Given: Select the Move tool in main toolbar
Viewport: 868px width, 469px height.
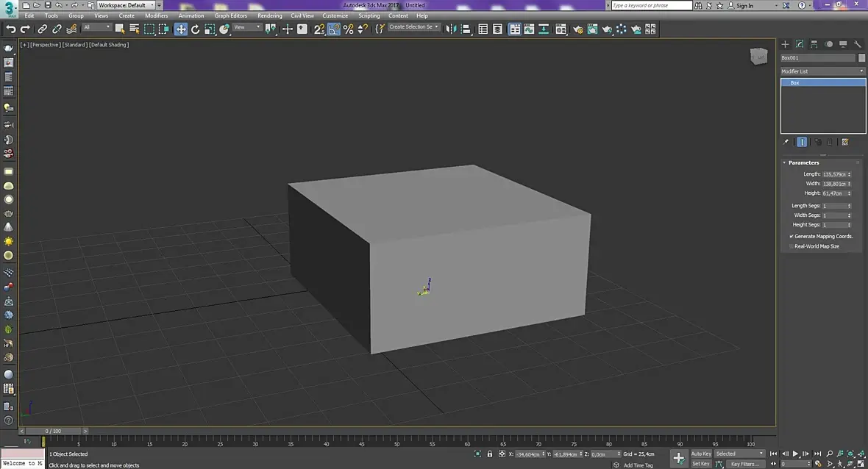Looking at the screenshot, I should 181,29.
